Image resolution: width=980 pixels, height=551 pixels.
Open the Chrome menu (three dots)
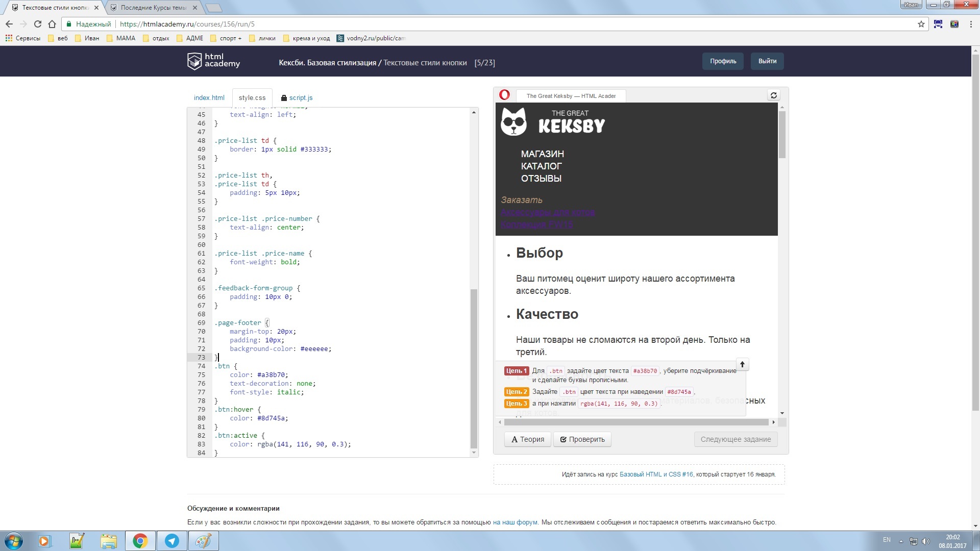[x=970, y=24]
